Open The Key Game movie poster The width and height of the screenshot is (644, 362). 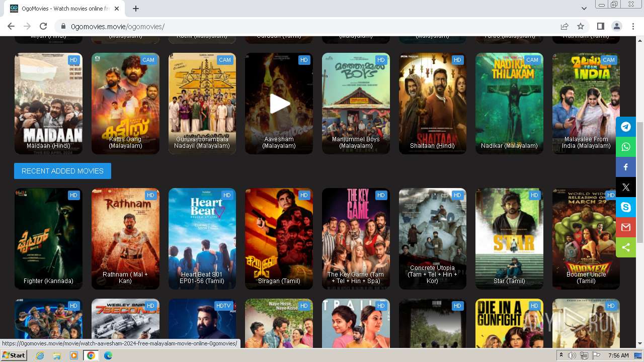point(356,239)
